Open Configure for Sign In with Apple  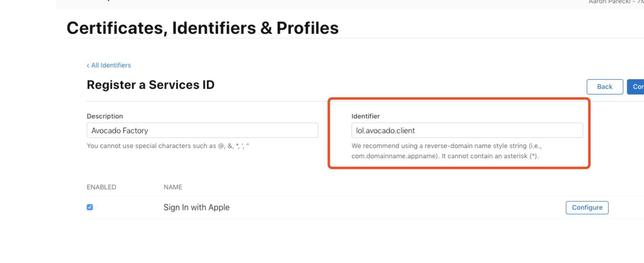[x=587, y=208]
